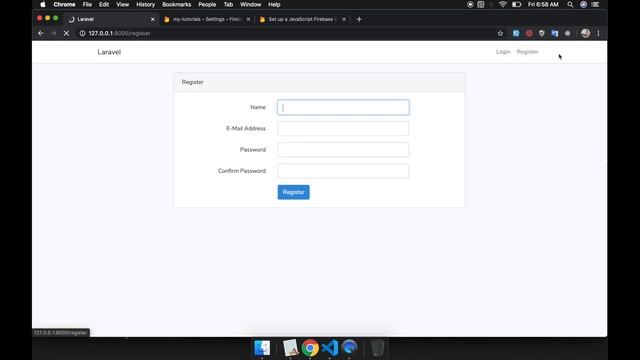Click the Register card header text
640x360 pixels.
coord(193,82)
